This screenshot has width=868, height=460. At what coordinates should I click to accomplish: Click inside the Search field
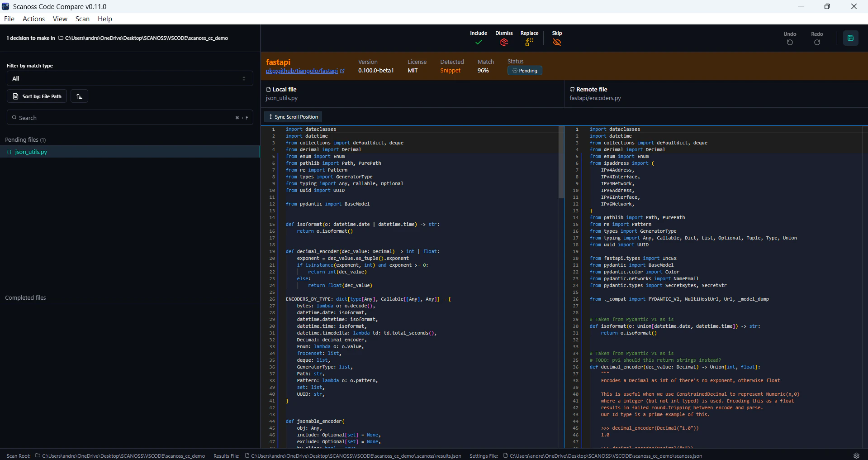click(90, 118)
